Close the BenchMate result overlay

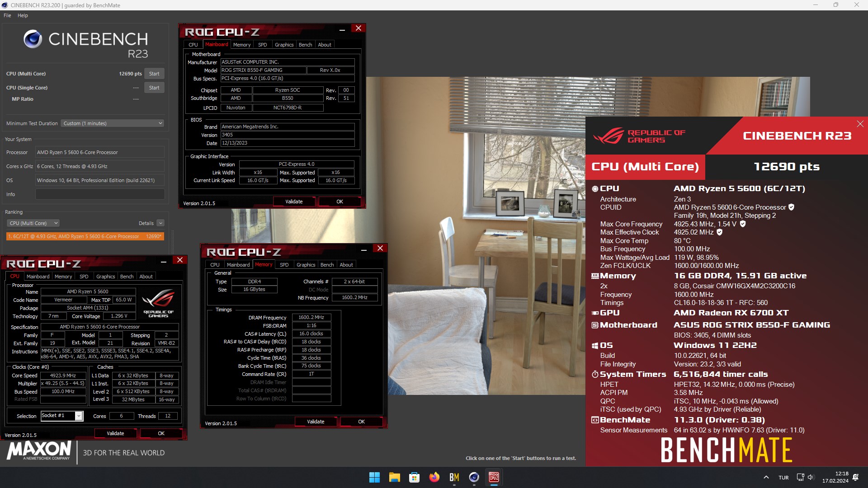click(x=860, y=124)
